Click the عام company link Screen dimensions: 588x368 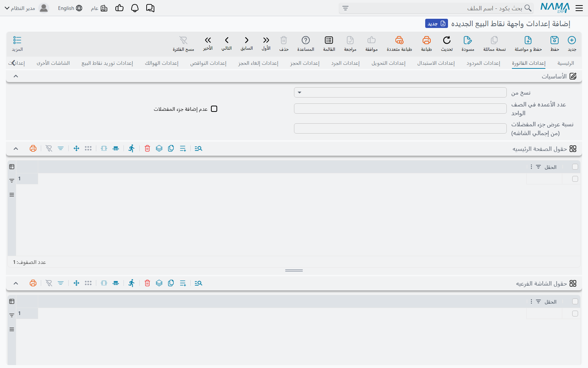[x=99, y=8]
